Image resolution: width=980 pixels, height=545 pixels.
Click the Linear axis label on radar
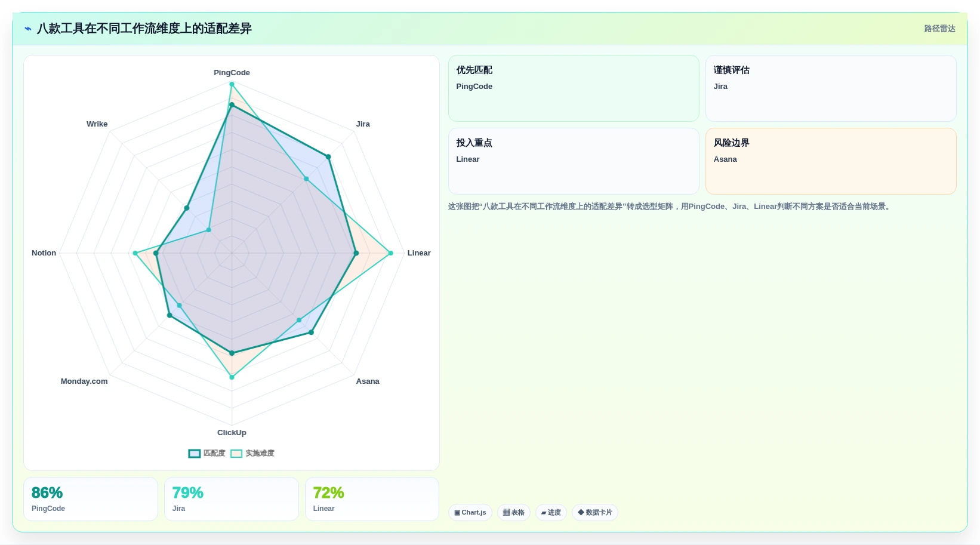tap(419, 253)
